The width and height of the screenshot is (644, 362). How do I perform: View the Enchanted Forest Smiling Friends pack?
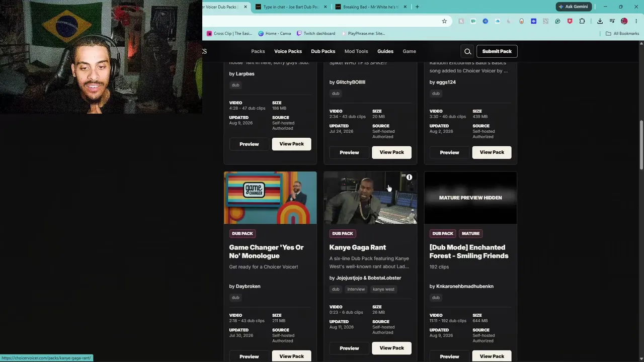(492, 356)
